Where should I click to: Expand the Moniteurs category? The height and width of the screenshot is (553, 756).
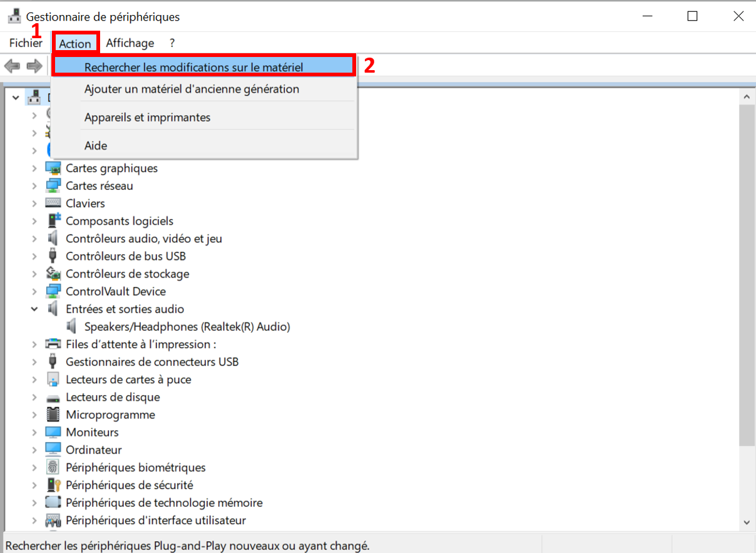[34, 432]
